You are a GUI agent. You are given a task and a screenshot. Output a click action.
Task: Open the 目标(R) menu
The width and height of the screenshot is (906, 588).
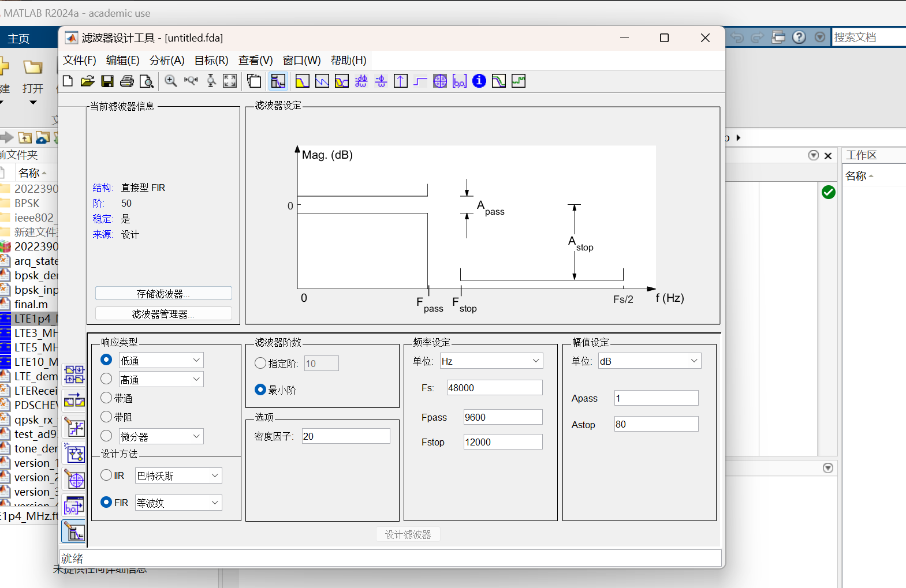pos(211,60)
